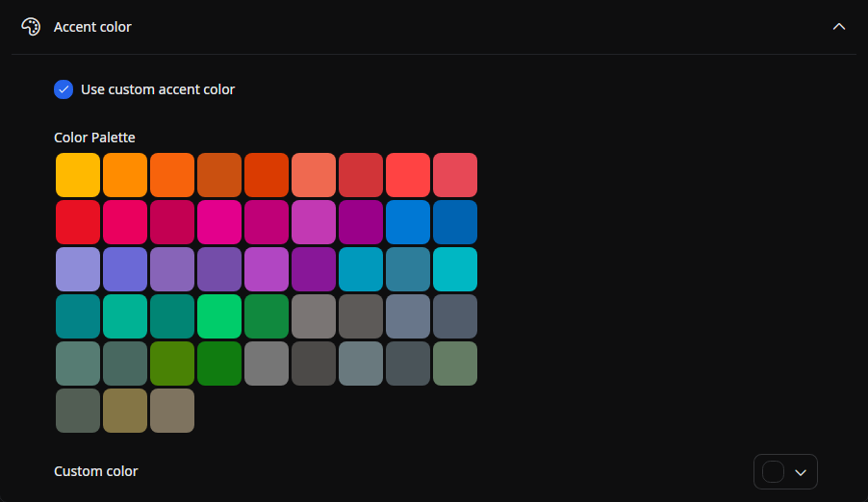This screenshot has height=502, width=868.
Task: Select the bright orange swatch beside yellow
Action: 125,175
